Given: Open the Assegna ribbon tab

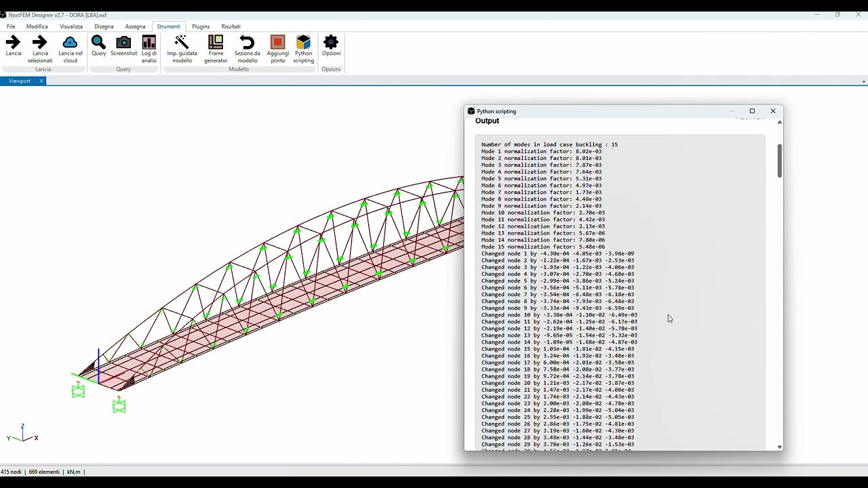Looking at the screenshot, I should pos(135,26).
